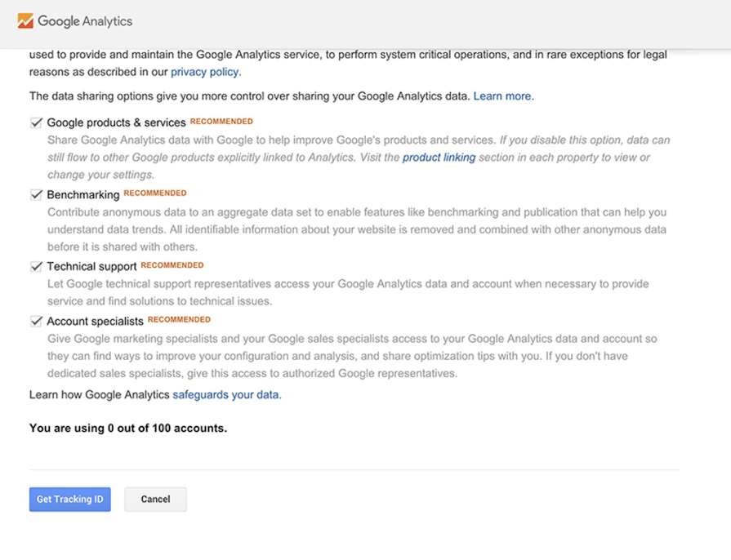Click the Recommended badge beside Benchmarking
The height and width of the screenshot is (560, 731).
(x=155, y=193)
